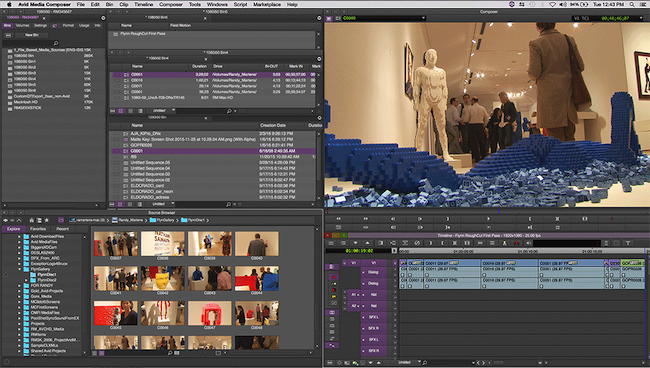
Task: Expand the FlynnDisc2 folder
Action: click(x=26, y=280)
